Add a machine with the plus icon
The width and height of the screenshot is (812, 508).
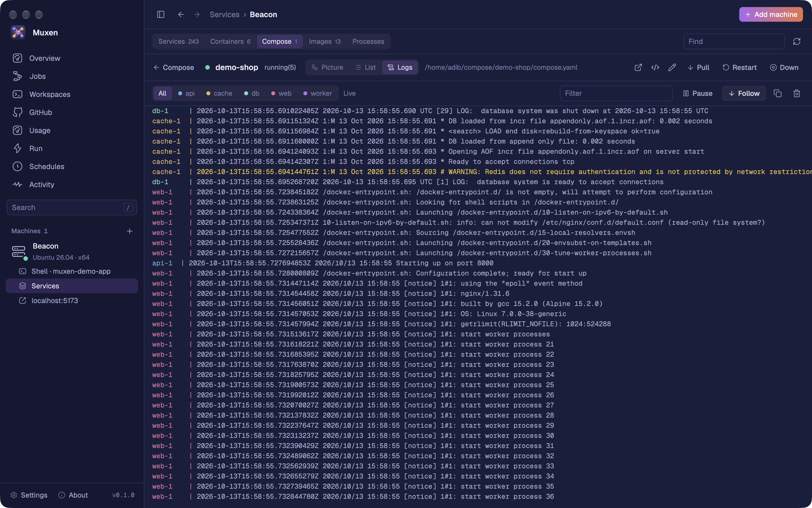tap(130, 231)
